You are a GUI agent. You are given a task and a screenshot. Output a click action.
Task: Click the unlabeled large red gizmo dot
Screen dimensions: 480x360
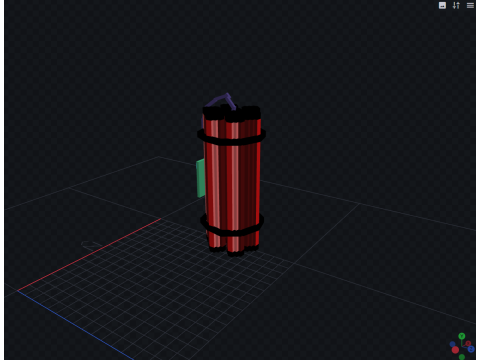tap(455, 350)
